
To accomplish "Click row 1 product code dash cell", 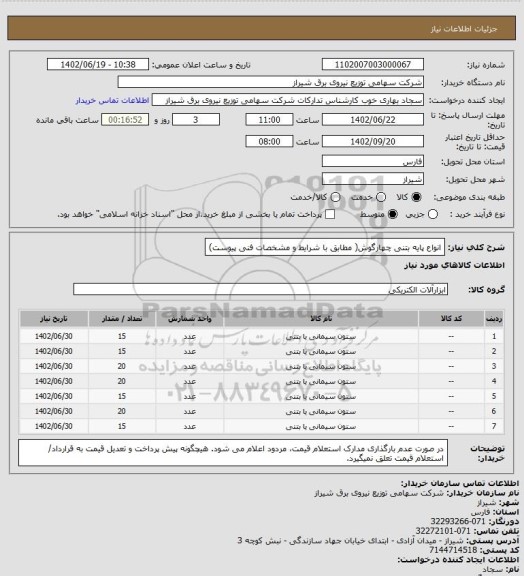I will pos(451,336).
